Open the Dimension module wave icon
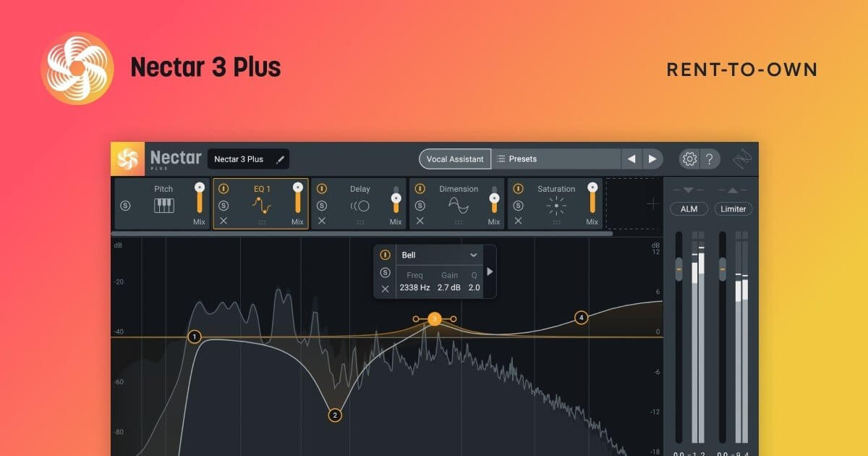 (x=456, y=205)
